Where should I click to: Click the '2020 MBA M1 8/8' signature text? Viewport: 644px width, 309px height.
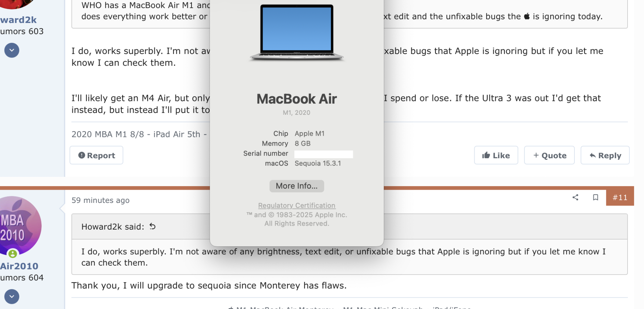(x=108, y=134)
